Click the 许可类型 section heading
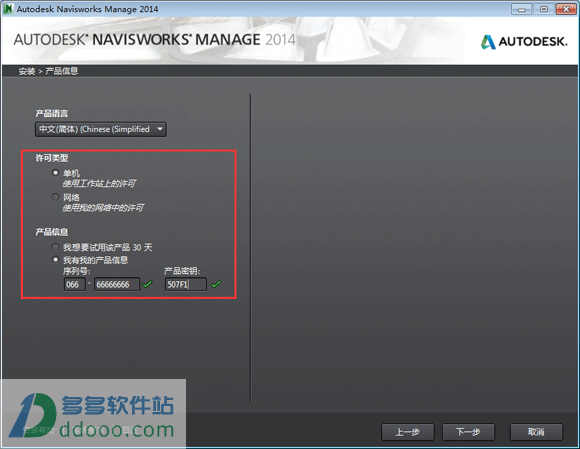This screenshot has width=580, height=449. click(x=52, y=158)
